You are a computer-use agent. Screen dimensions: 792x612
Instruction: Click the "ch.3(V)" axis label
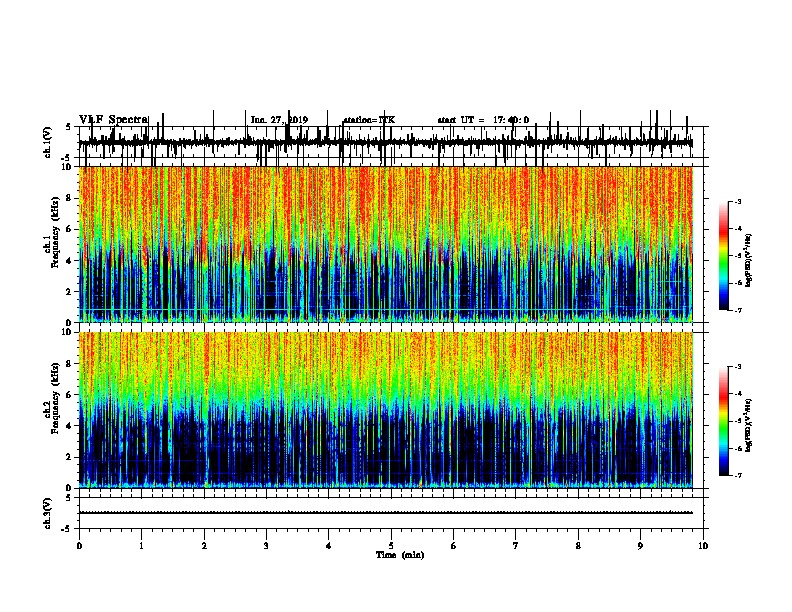[48, 513]
